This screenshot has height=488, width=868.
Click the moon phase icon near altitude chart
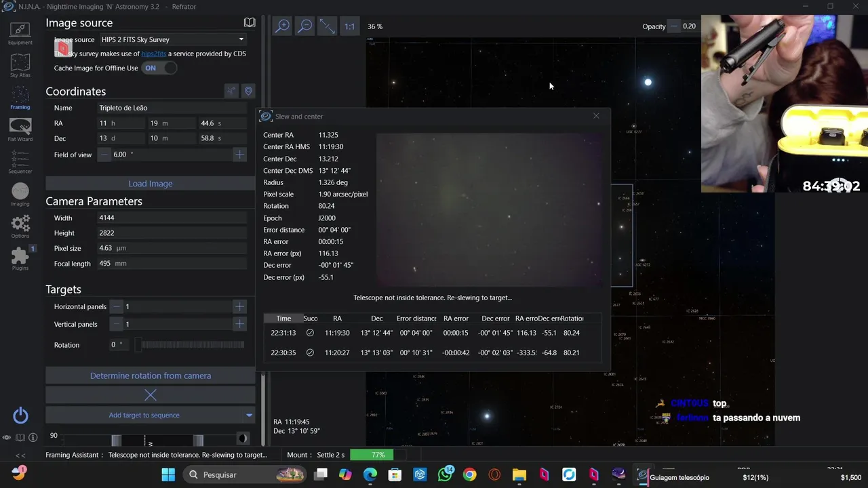[x=243, y=439]
